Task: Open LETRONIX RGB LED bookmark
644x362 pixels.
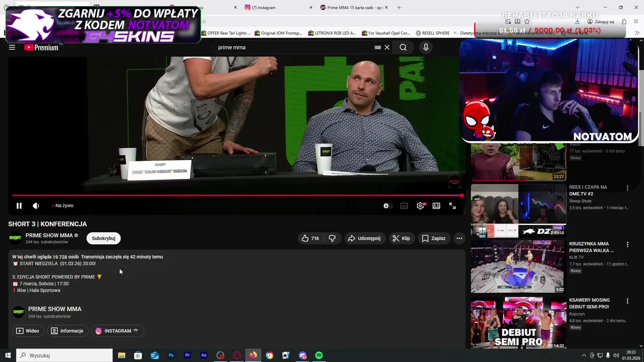Action: (x=332, y=33)
